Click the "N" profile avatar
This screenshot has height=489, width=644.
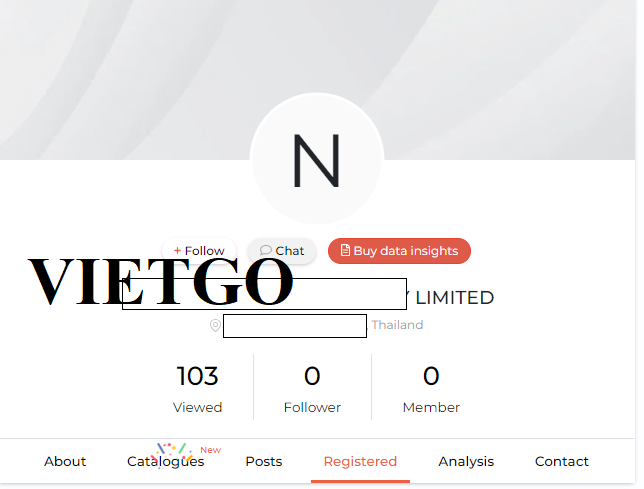point(316,160)
